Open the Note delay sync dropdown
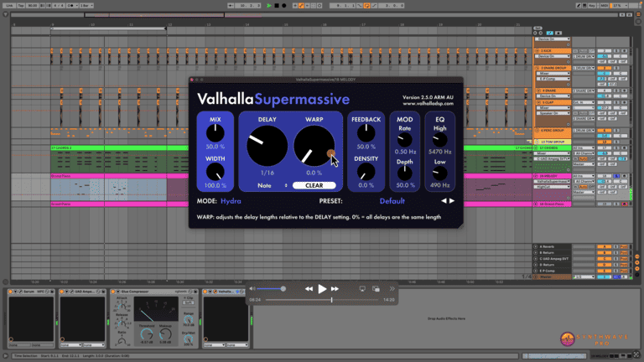The image size is (644, 362). point(273,185)
